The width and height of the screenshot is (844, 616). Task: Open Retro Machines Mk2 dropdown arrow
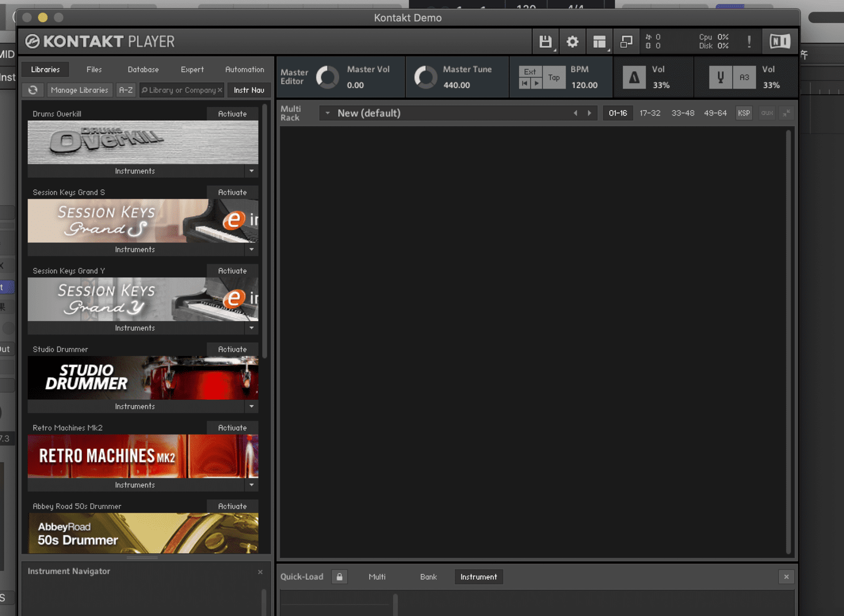[x=252, y=485]
